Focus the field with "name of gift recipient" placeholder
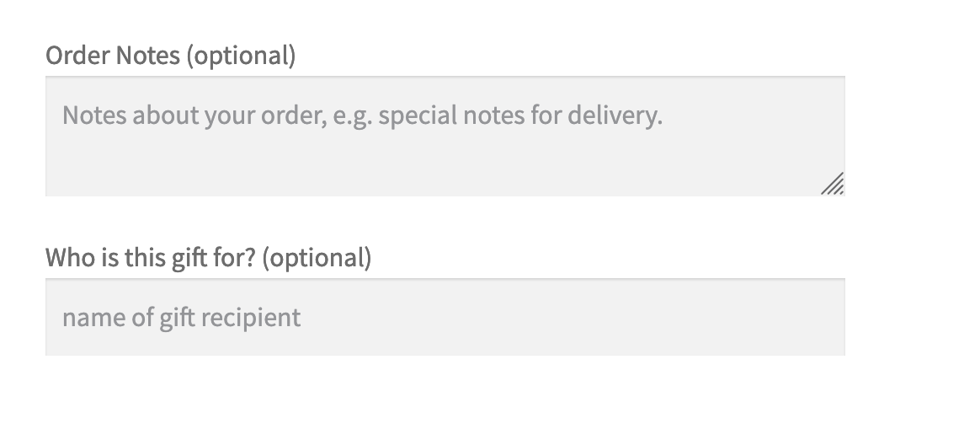 tap(445, 317)
